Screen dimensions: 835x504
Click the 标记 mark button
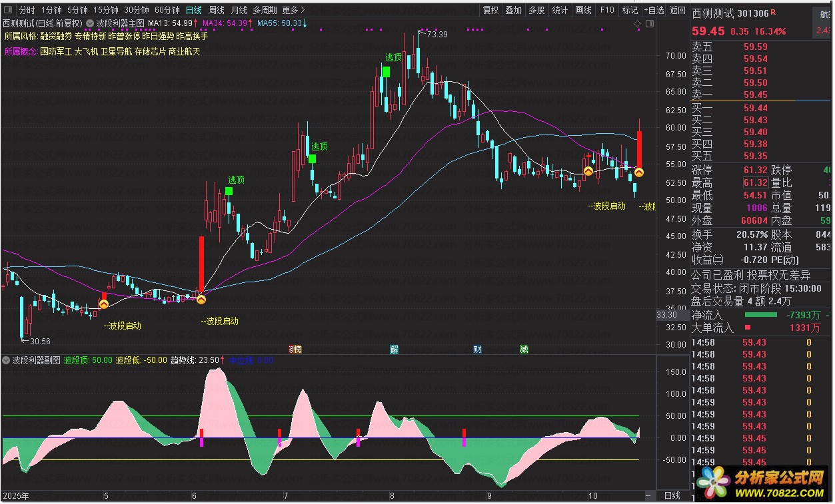tap(630, 10)
